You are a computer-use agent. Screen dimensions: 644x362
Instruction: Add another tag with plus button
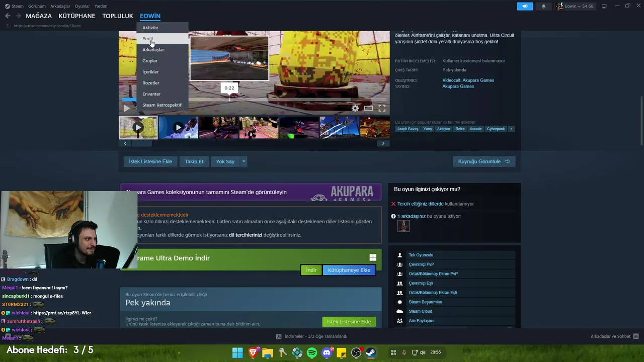click(511, 129)
